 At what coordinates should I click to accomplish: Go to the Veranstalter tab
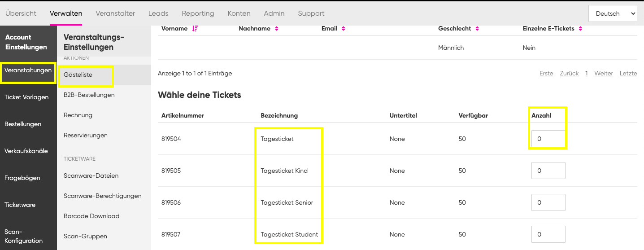click(115, 13)
